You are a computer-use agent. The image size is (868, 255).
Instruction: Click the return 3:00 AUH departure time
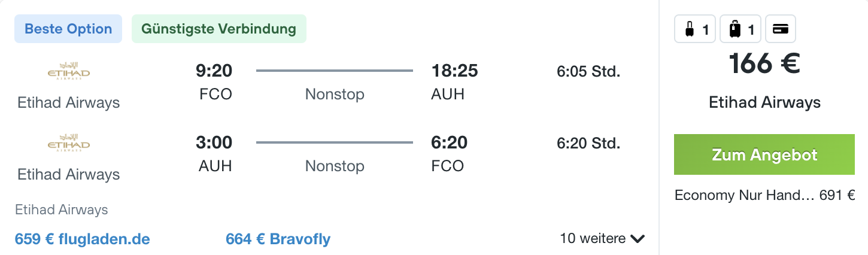click(x=214, y=154)
